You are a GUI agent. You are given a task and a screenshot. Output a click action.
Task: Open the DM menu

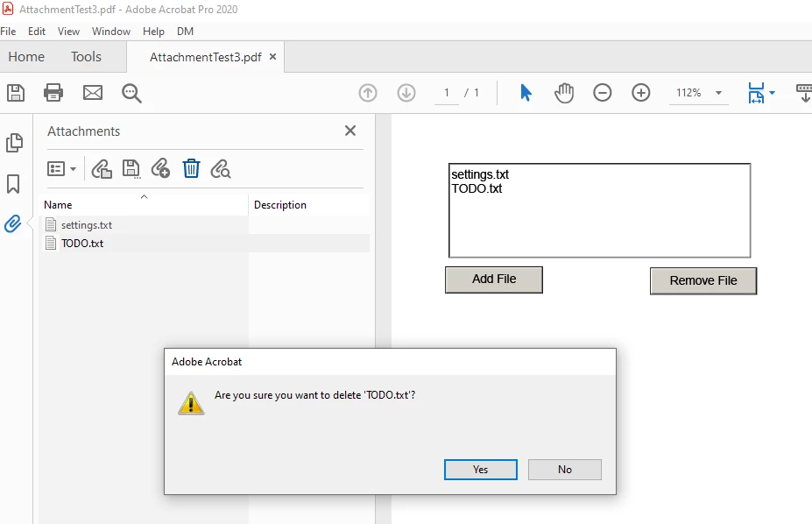pos(185,31)
